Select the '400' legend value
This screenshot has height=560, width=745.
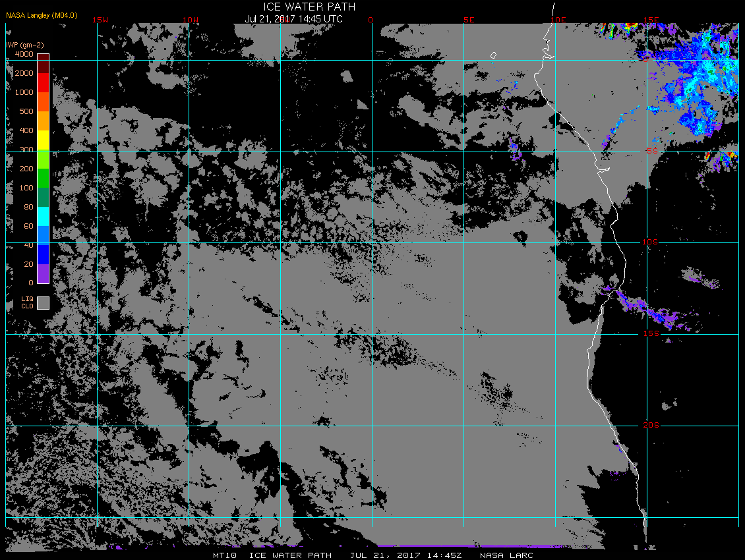pos(26,130)
